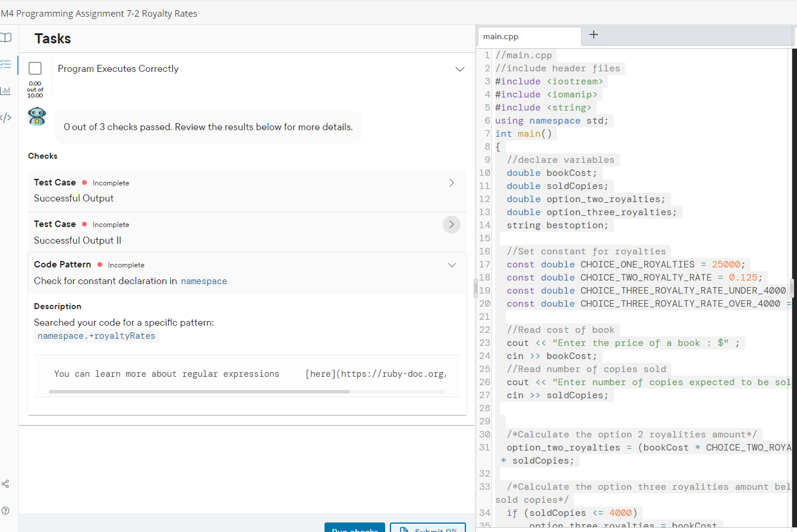Click the 'Description' heading text
This screenshot has width=797, height=532.
tap(58, 307)
